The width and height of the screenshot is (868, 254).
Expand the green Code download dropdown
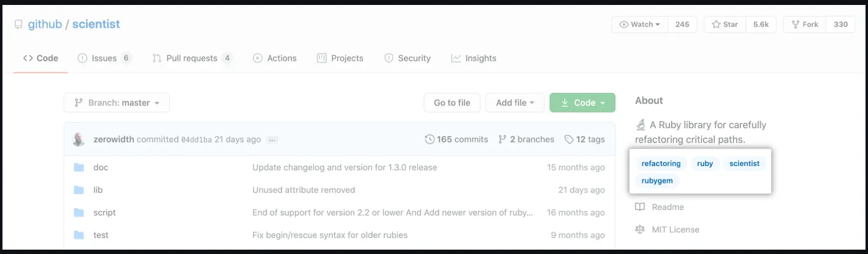[582, 103]
